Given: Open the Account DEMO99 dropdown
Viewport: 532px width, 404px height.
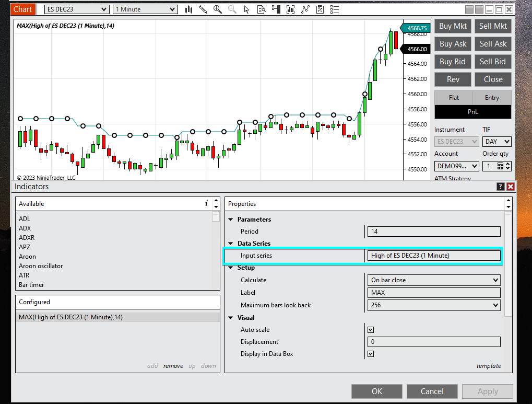Looking at the screenshot, I should 456,166.
